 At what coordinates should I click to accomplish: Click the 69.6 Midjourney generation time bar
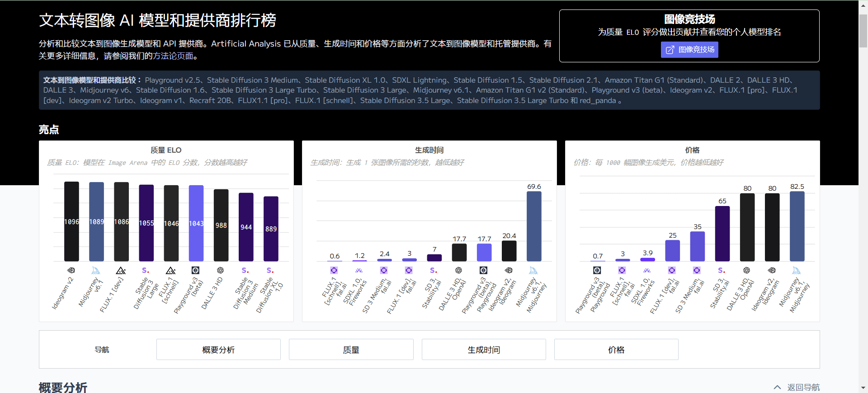[534, 226]
